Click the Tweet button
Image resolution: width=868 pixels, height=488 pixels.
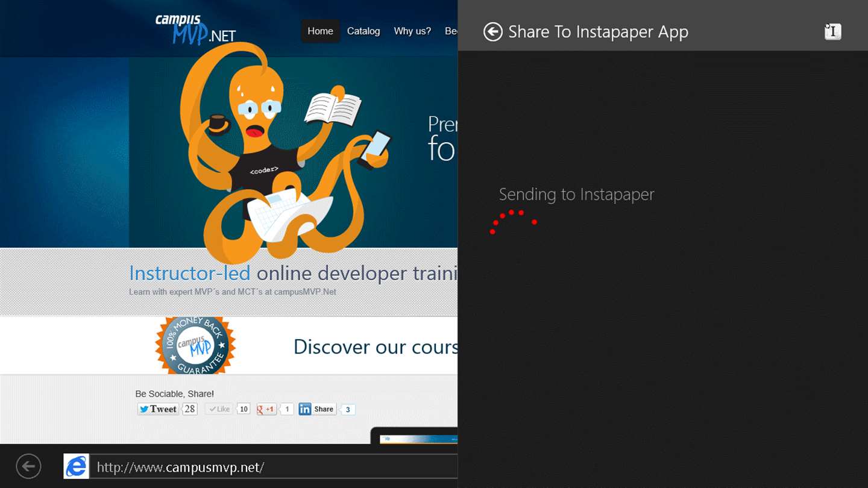158,409
